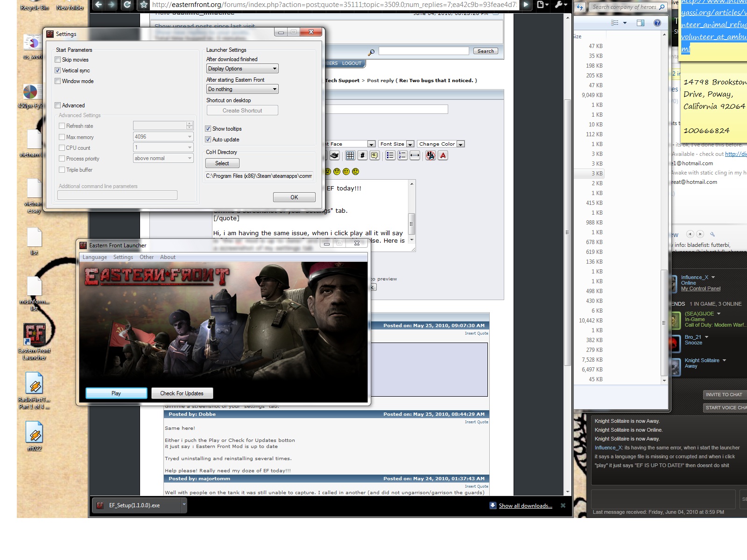Screen dimensions: 747x560
Task: Open the Change Color dropdown
Action: [x=441, y=144]
